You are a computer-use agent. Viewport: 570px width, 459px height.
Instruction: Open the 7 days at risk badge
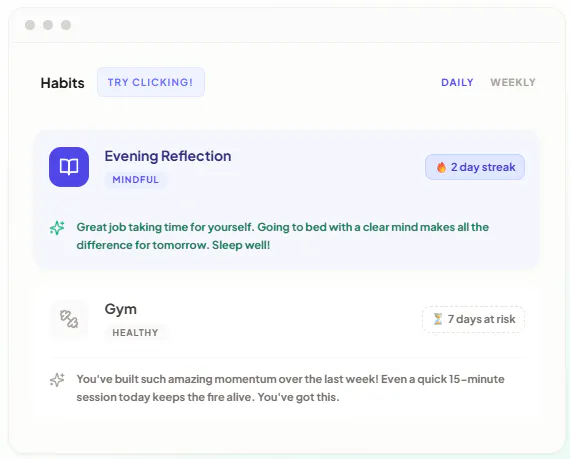(473, 319)
